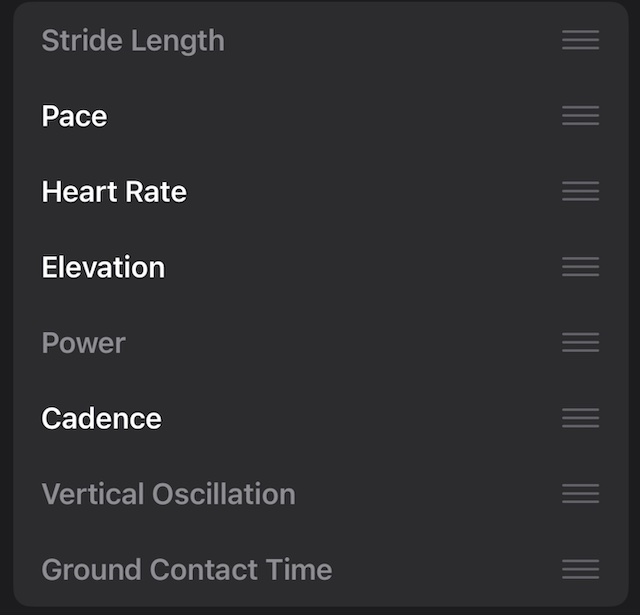Turn off the Elevation metric
The width and height of the screenshot is (640, 615).
point(103,267)
